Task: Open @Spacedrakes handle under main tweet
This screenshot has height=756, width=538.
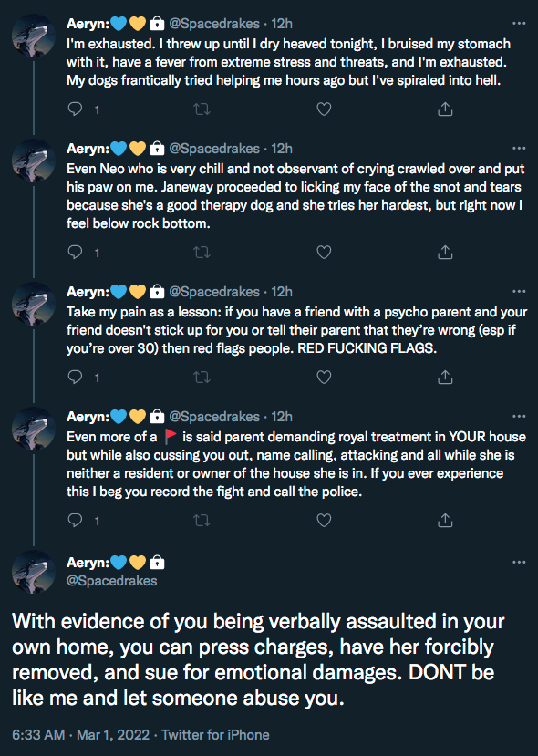Action: 112,581
